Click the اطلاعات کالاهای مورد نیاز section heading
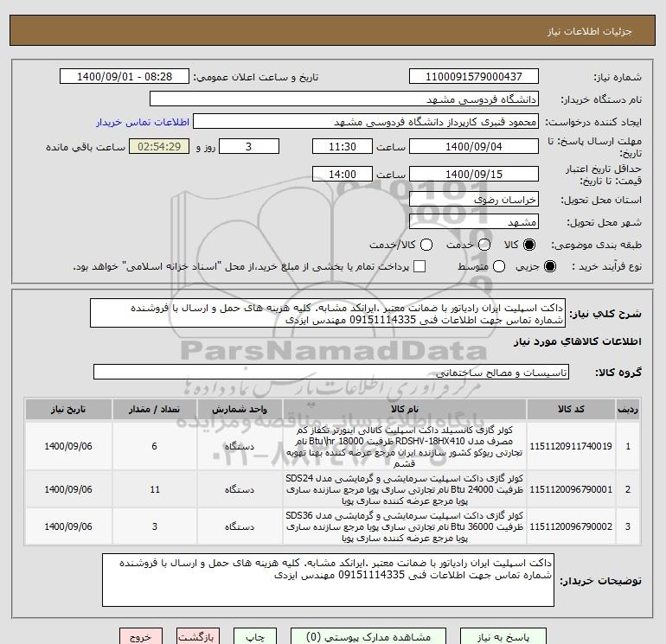This screenshot has height=644, width=666. pos(578,341)
